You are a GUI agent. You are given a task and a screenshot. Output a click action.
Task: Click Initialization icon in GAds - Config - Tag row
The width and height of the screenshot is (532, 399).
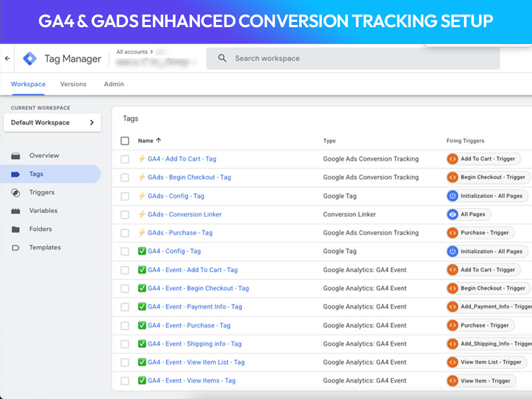pyautogui.click(x=453, y=196)
